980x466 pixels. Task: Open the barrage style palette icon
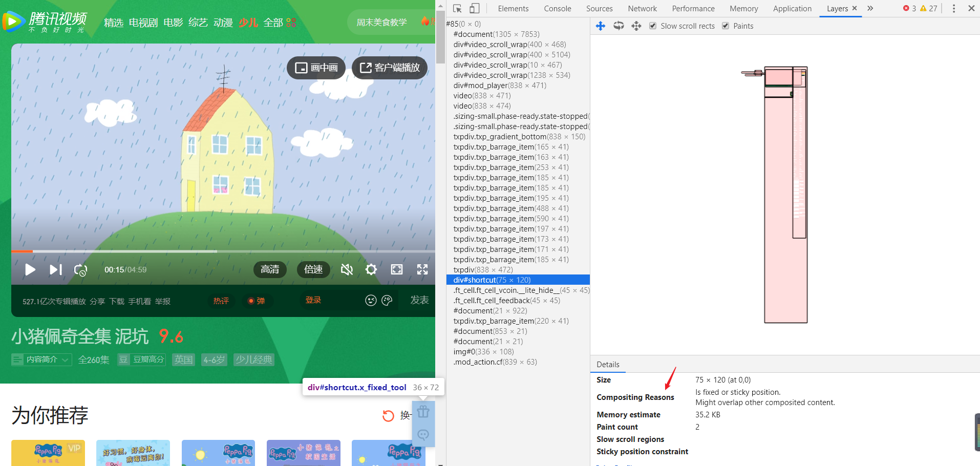(387, 301)
